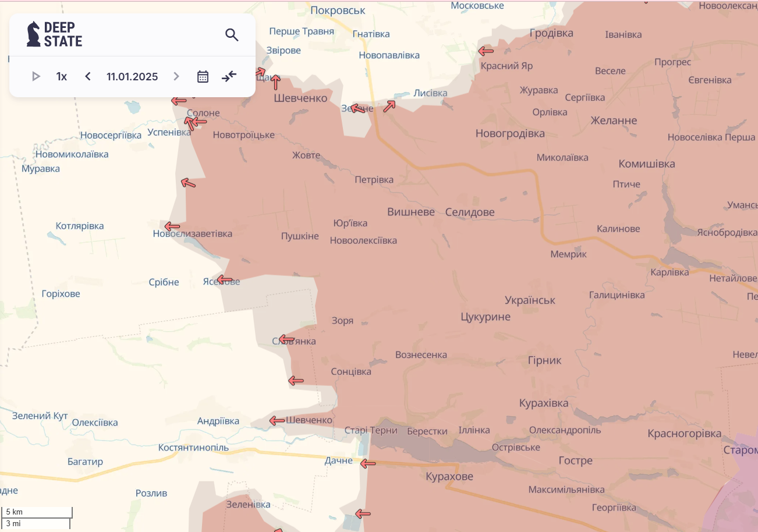Click attack arrow near Красний Яр
The image size is (758, 532).
click(486, 51)
